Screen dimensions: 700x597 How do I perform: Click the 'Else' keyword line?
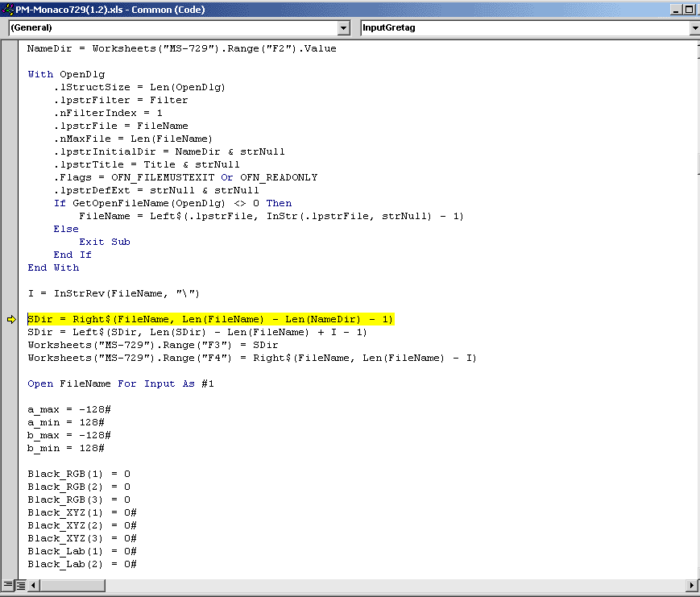(x=66, y=229)
